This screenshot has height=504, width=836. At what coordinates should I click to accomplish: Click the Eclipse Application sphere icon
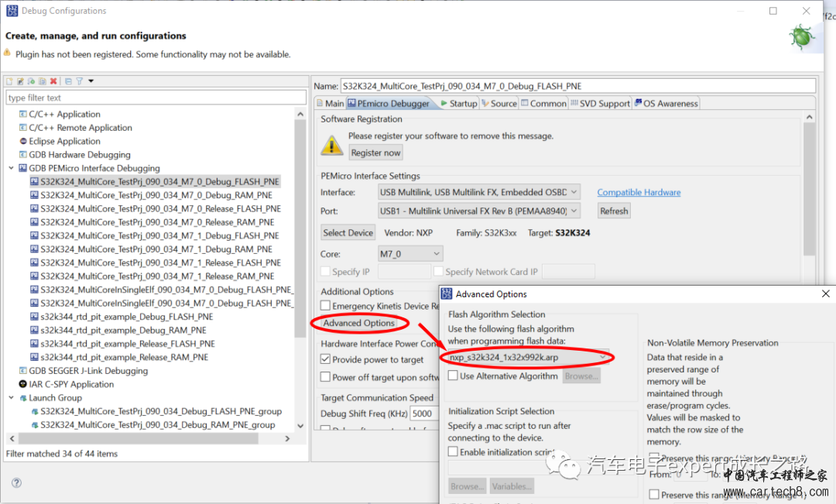23,142
